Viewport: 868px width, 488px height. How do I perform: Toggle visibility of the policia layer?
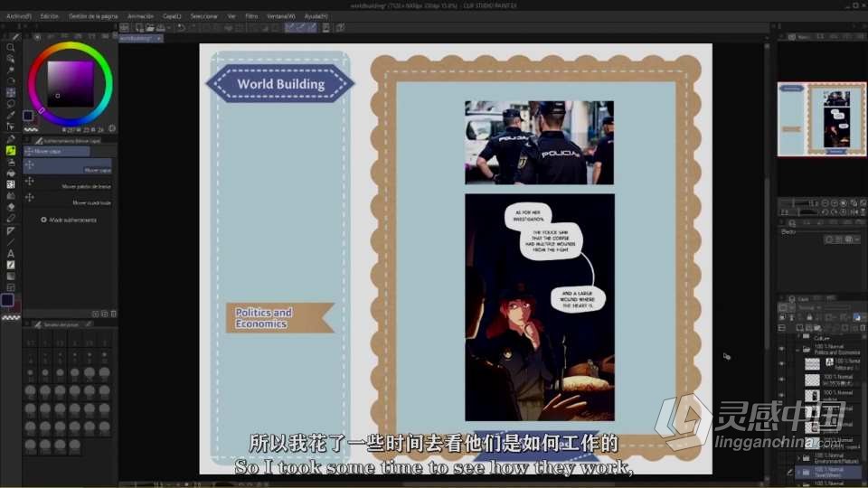pyautogui.click(x=781, y=395)
